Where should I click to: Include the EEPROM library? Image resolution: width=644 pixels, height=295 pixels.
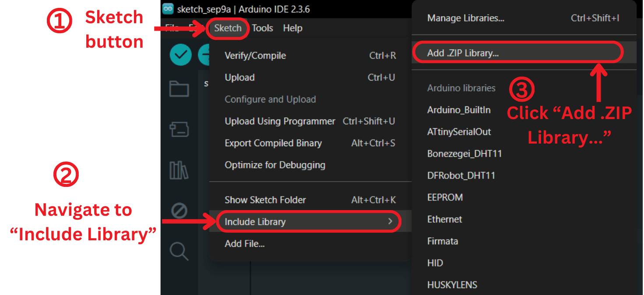coord(445,197)
